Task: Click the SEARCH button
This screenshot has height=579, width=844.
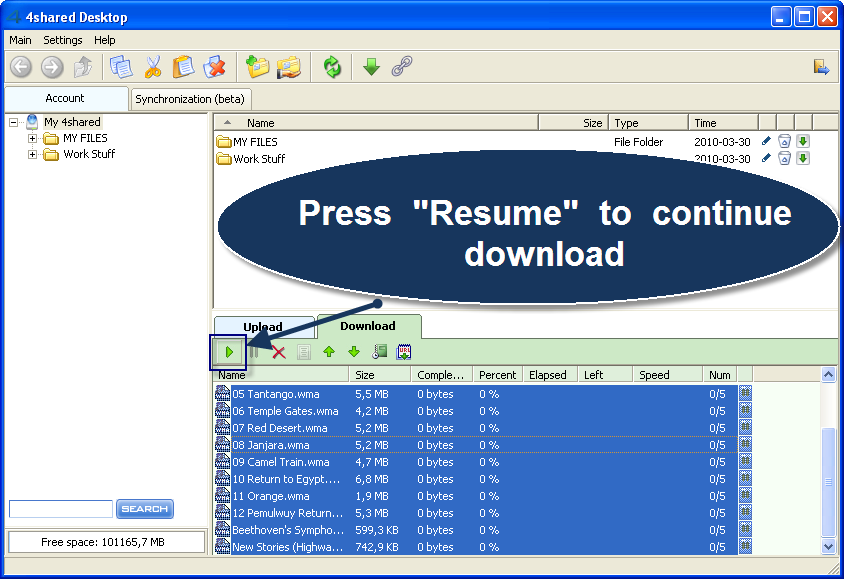Action: click(x=145, y=509)
